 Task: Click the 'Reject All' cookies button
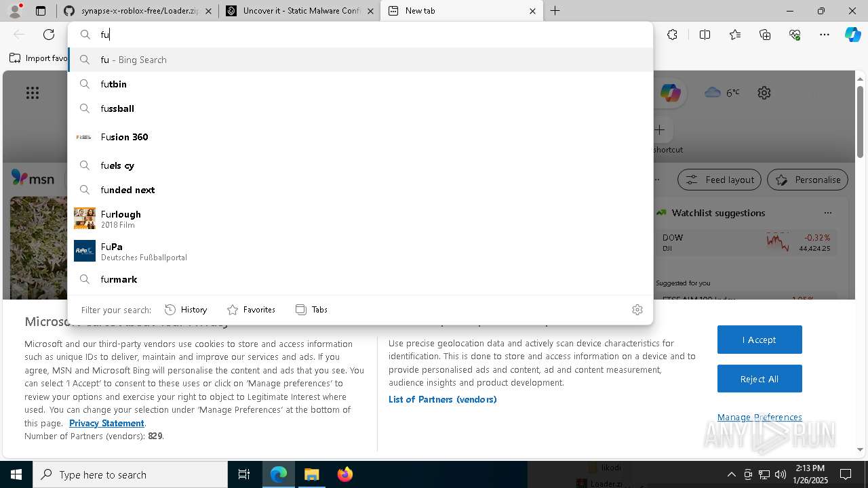759,379
